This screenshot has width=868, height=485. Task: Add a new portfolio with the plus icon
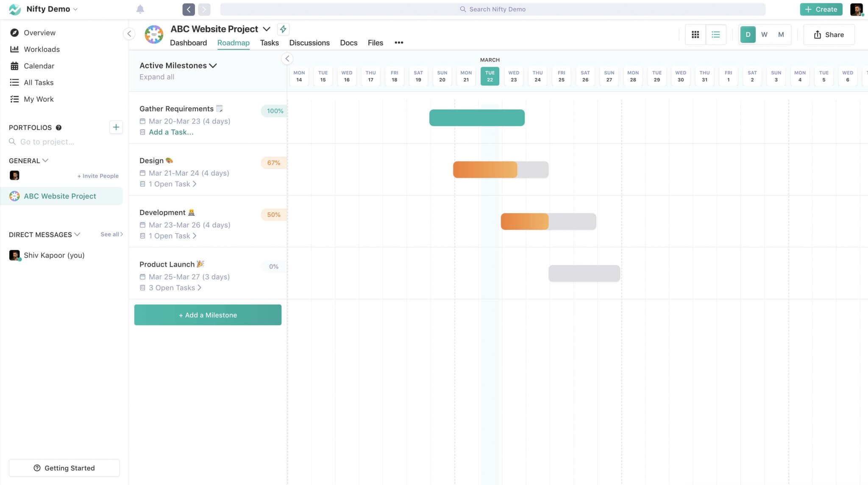pos(116,127)
